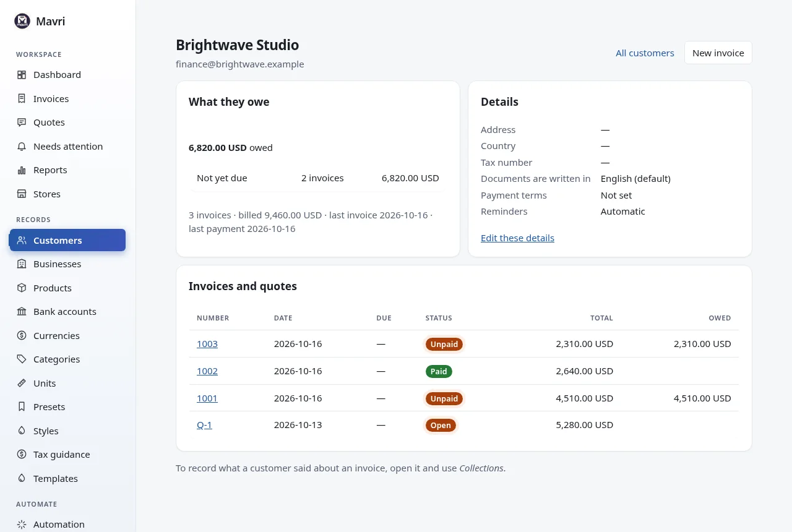
Task: Open quote Q-1
Action: pyautogui.click(x=204, y=425)
